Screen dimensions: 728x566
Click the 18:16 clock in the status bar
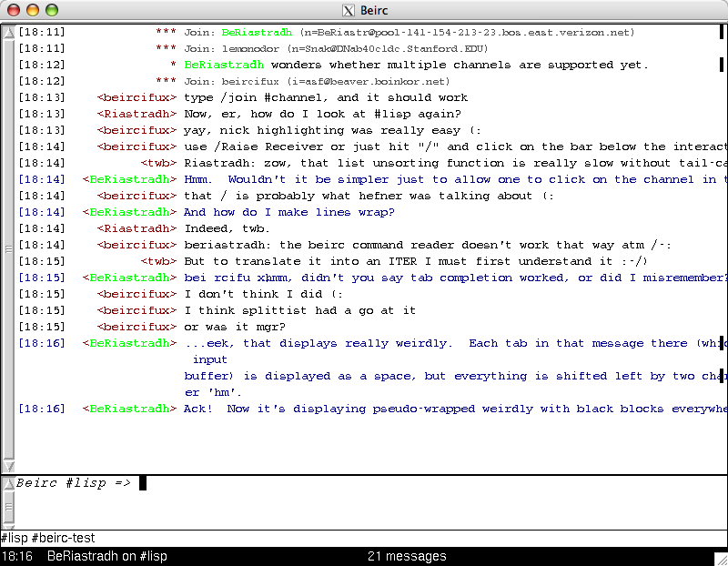tap(17, 557)
